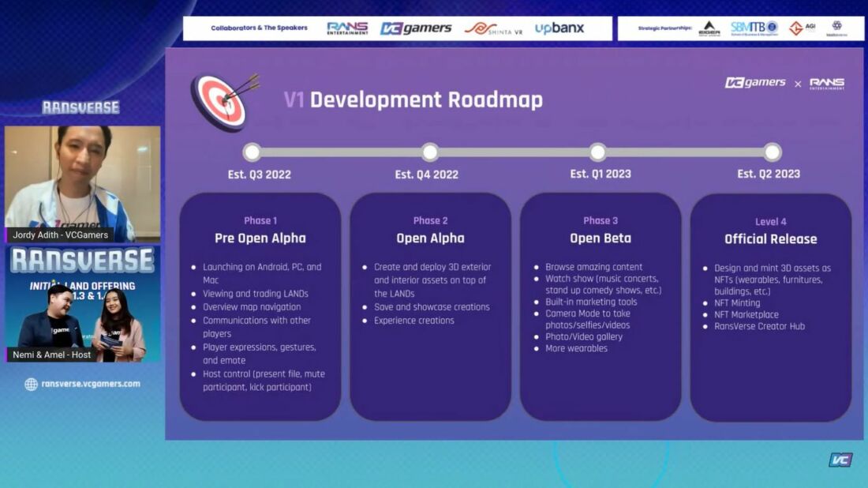Click the 'Phase 3' label
Viewport: 868px width, 488px height.
[600, 220]
